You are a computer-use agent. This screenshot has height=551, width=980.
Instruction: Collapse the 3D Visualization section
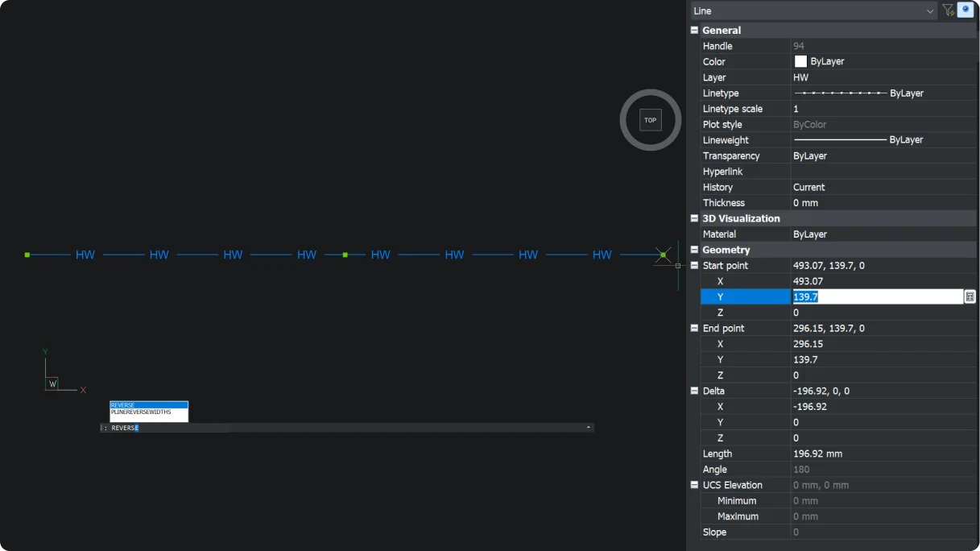(694, 218)
